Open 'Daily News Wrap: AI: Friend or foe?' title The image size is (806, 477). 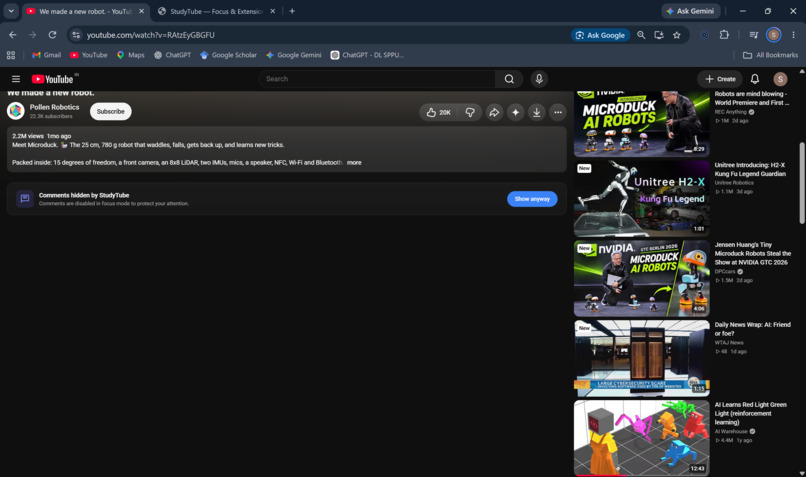[x=753, y=329]
